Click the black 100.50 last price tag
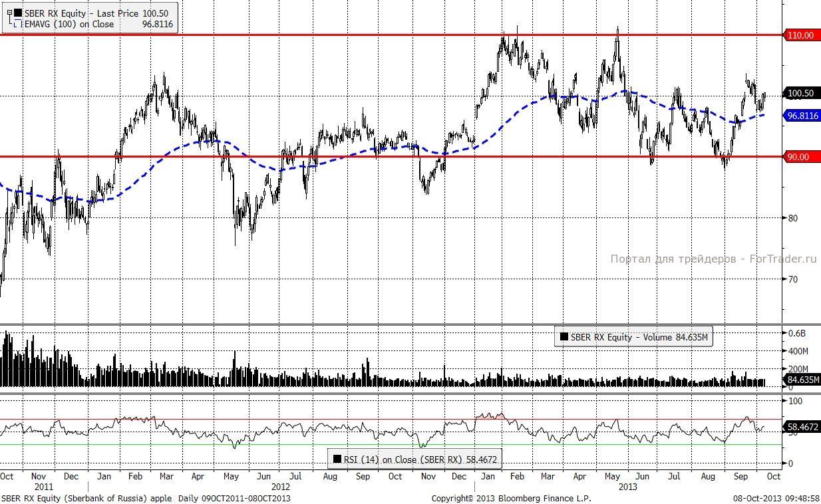 click(x=800, y=94)
